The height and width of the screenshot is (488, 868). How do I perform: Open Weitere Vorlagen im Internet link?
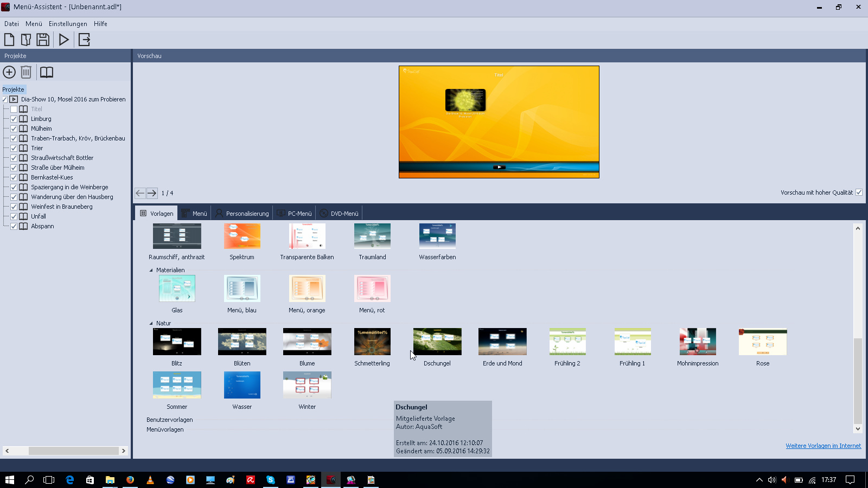pyautogui.click(x=823, y=446)
